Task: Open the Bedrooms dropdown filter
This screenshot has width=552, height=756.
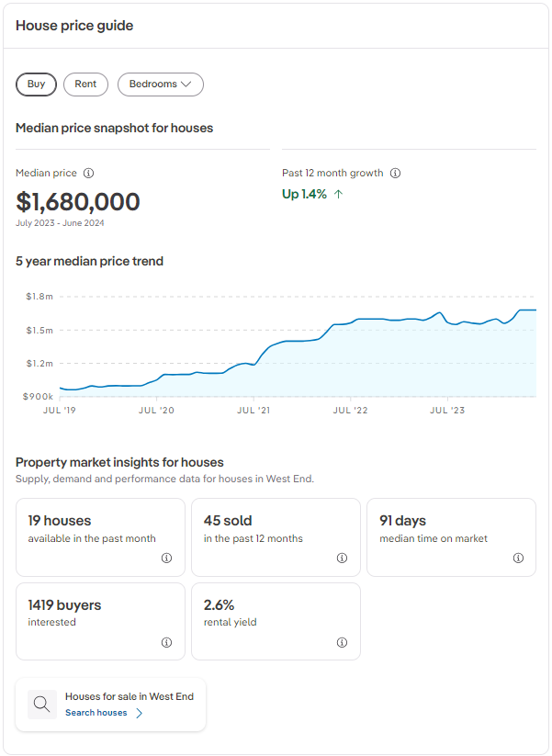Action: point(160,84)
